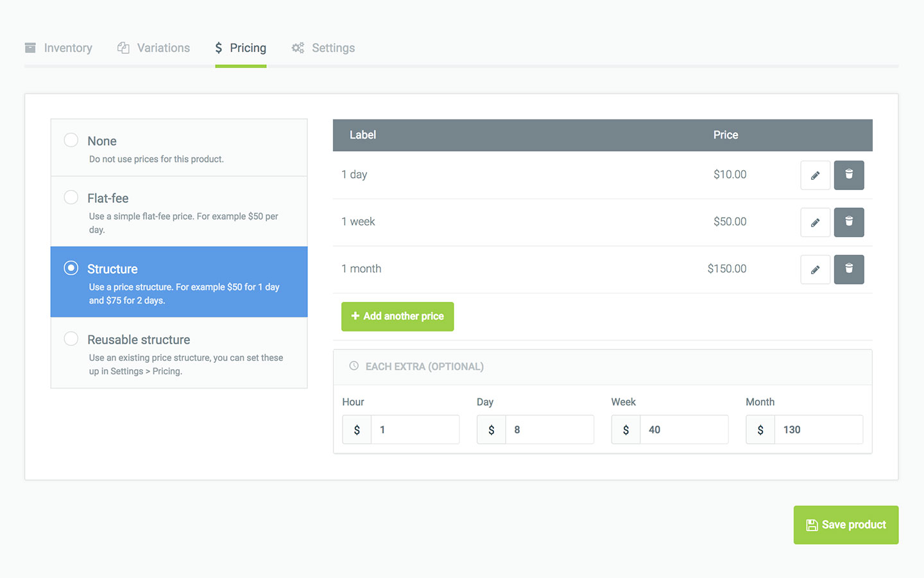Click the 1 month label
924x578 pixels.
pos(361,269)
